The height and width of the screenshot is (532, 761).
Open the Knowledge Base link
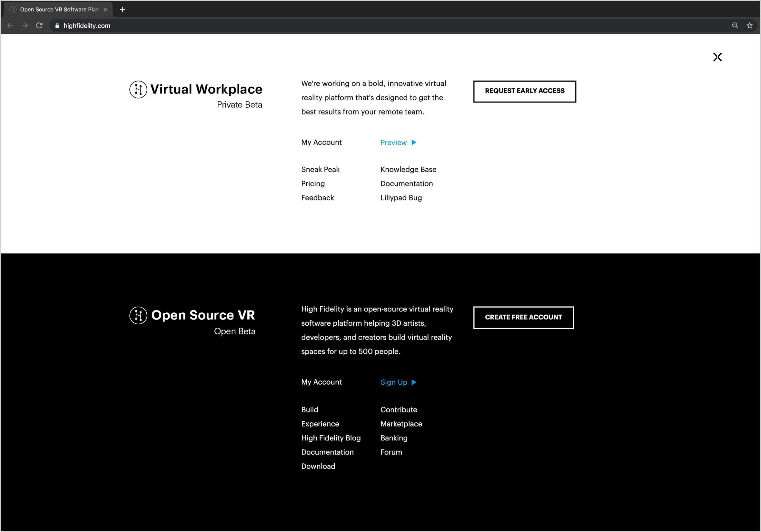tap(408, 170)
